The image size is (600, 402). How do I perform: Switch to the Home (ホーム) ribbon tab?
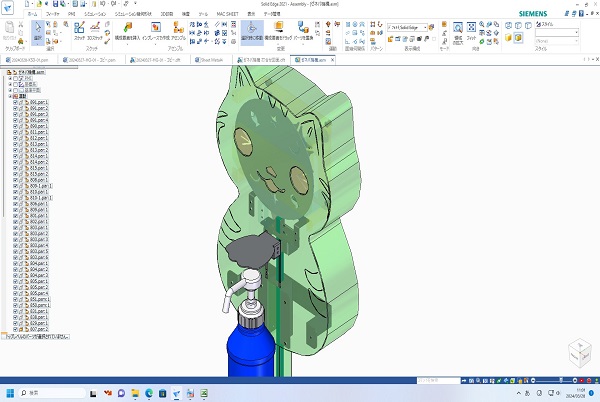(33, 14)
